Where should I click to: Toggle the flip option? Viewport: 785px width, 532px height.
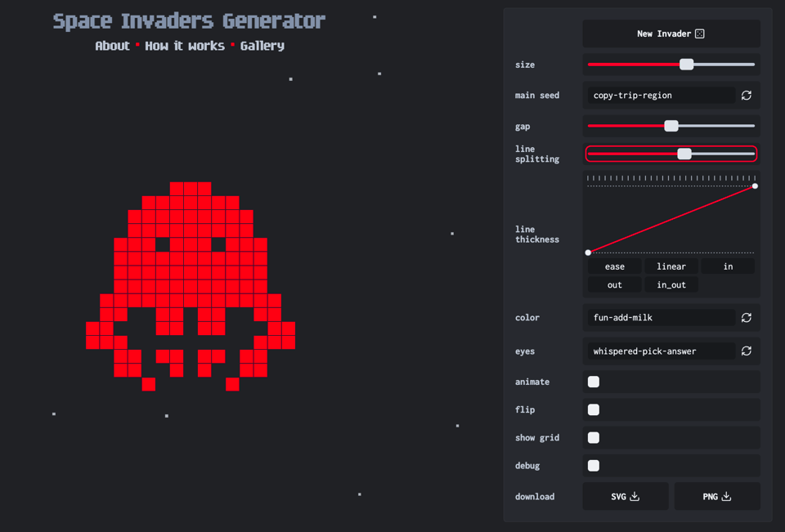click(593, 409)
